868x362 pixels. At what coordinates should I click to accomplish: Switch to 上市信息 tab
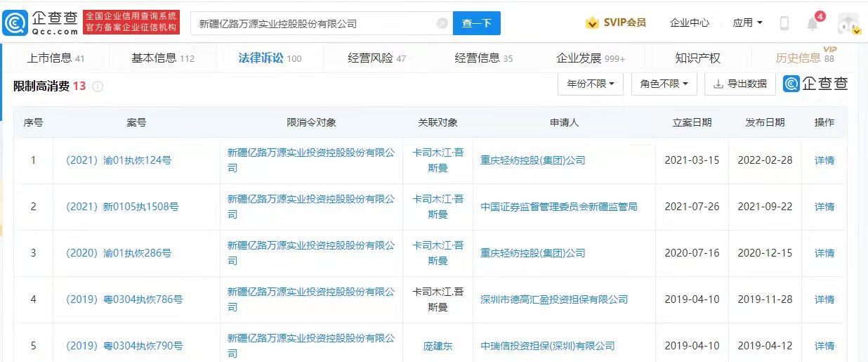(x=55, y=58)
